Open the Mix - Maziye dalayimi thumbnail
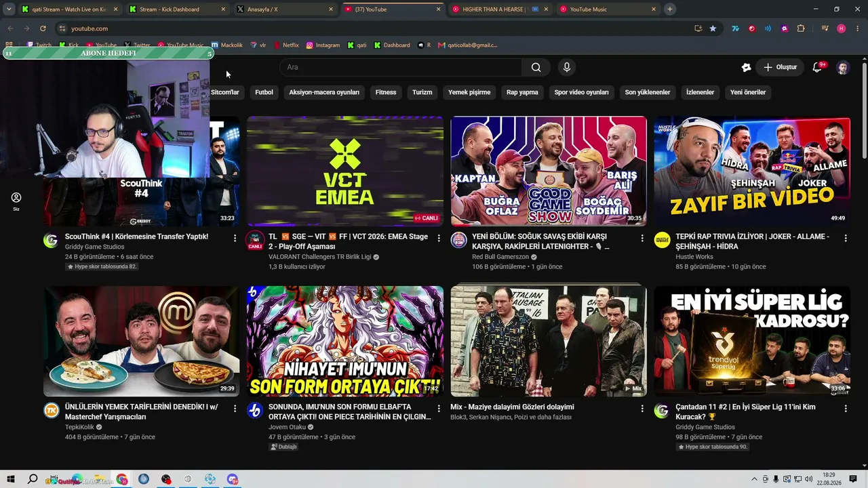This screenshot has height=488, width=868. click(549, 342)
